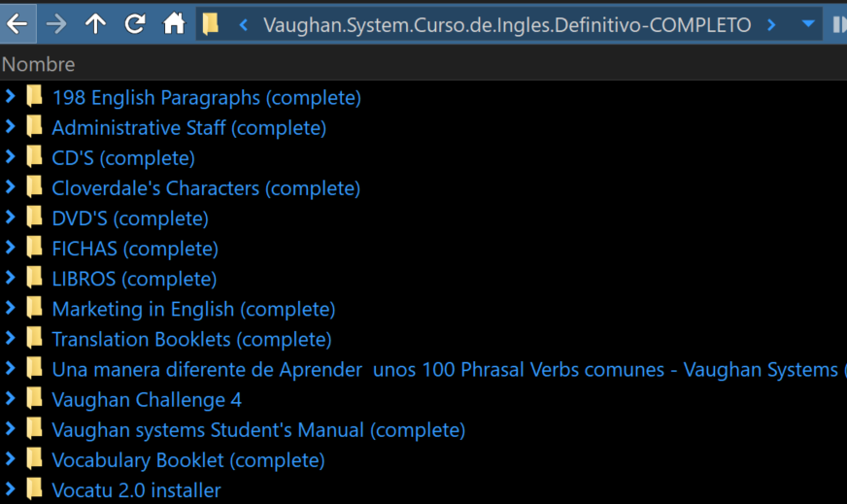Click the folder icon beside Vocatu 2.0 installer
The width and height of the screenshot is (847, 504).
click(35, 489)
